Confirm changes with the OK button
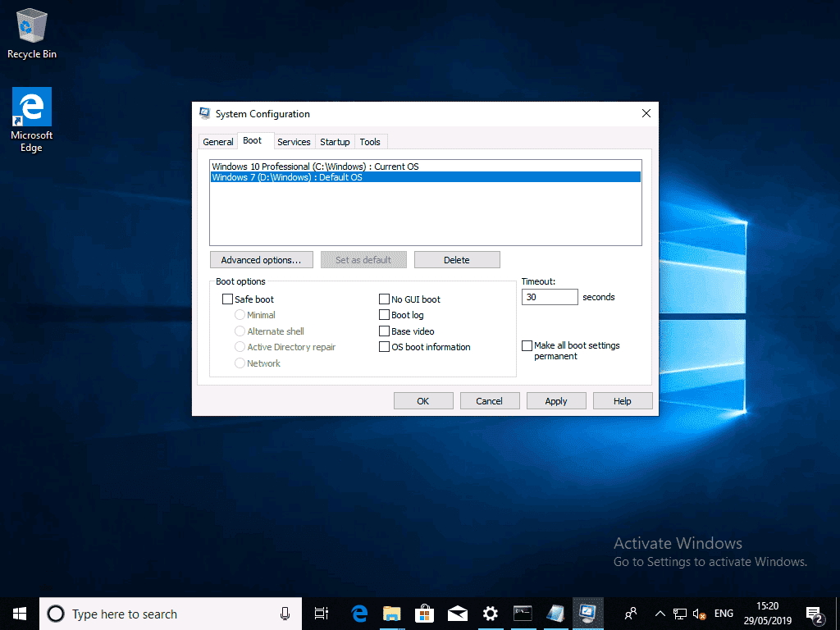 click(x=423, y=401)
